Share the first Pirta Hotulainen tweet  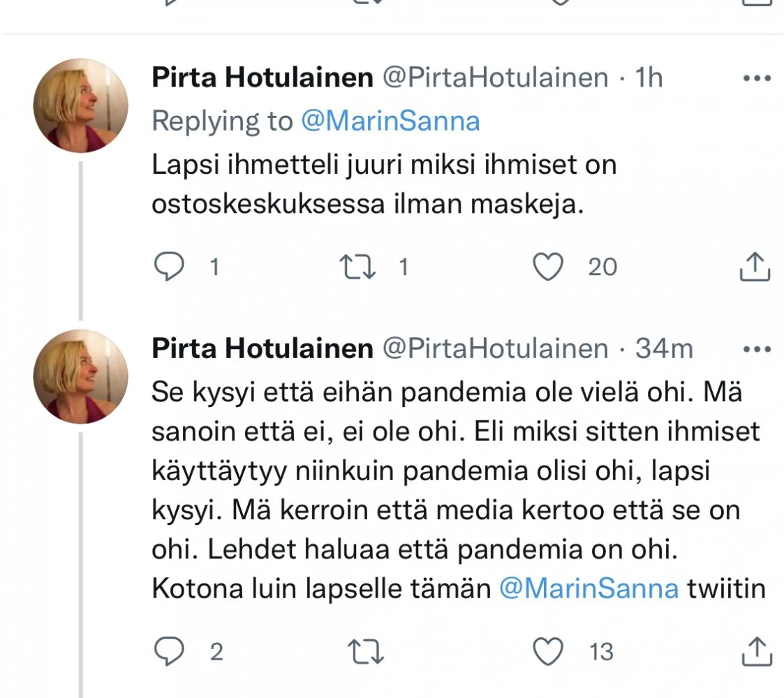[755, 267]
